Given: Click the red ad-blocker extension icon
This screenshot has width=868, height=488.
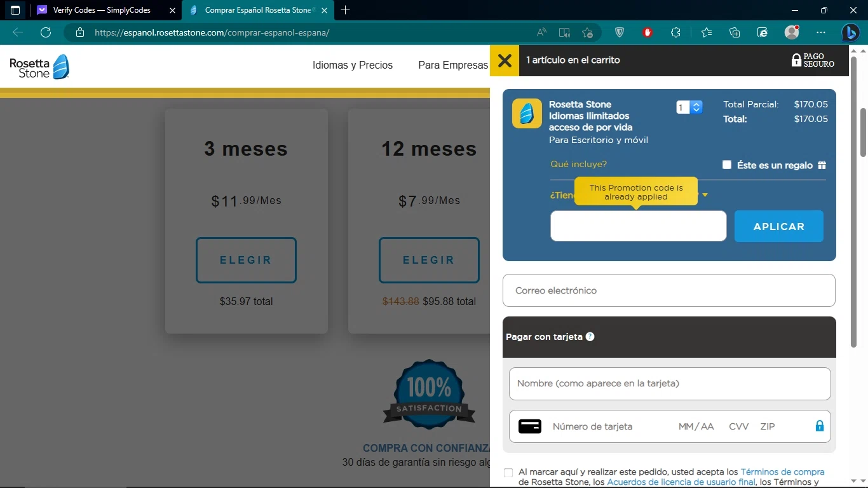Looking at the screenshot, I should (x=648, y=32).
